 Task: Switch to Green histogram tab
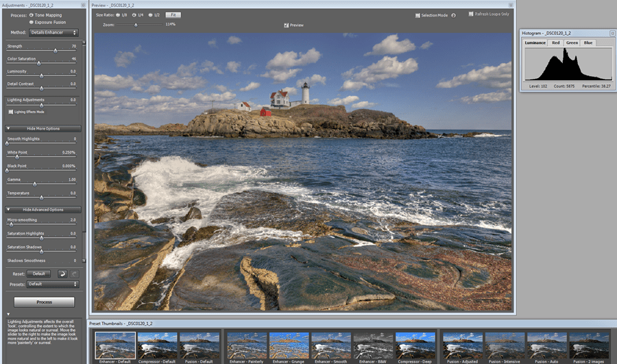coord(572,43)
